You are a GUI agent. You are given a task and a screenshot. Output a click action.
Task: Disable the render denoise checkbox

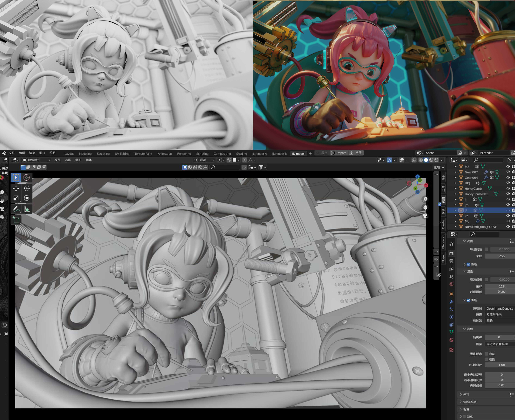[x=468, y=300]
